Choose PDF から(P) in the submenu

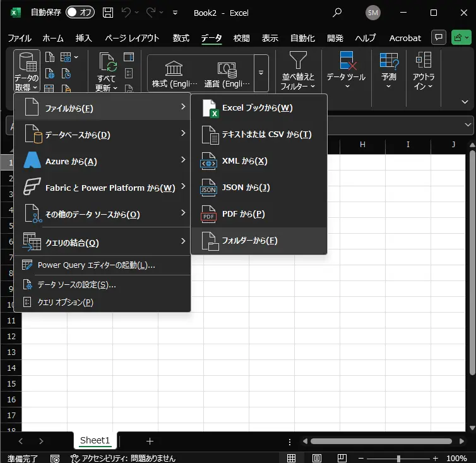[x=259, y=214]
